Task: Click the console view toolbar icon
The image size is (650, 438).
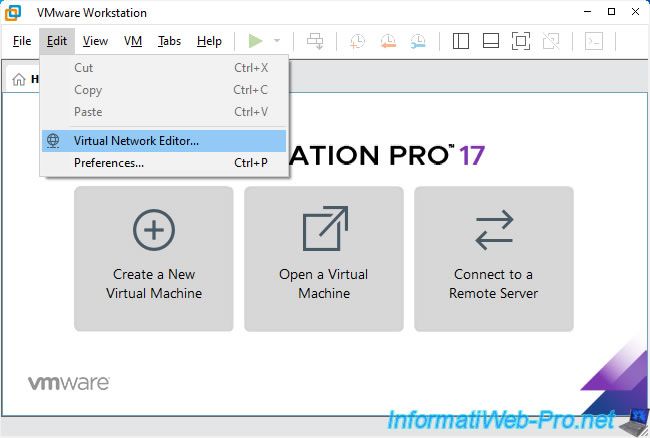Action: pyautogui.click(x=594, y=41)
